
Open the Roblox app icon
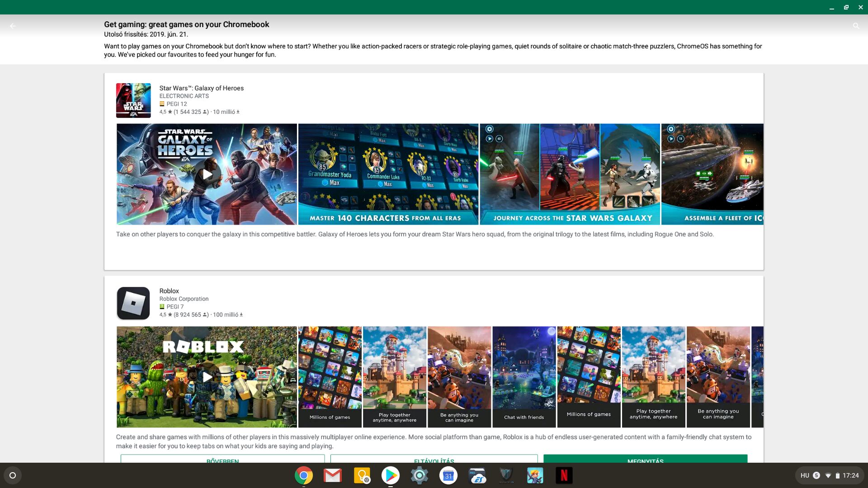coord(133,303)
